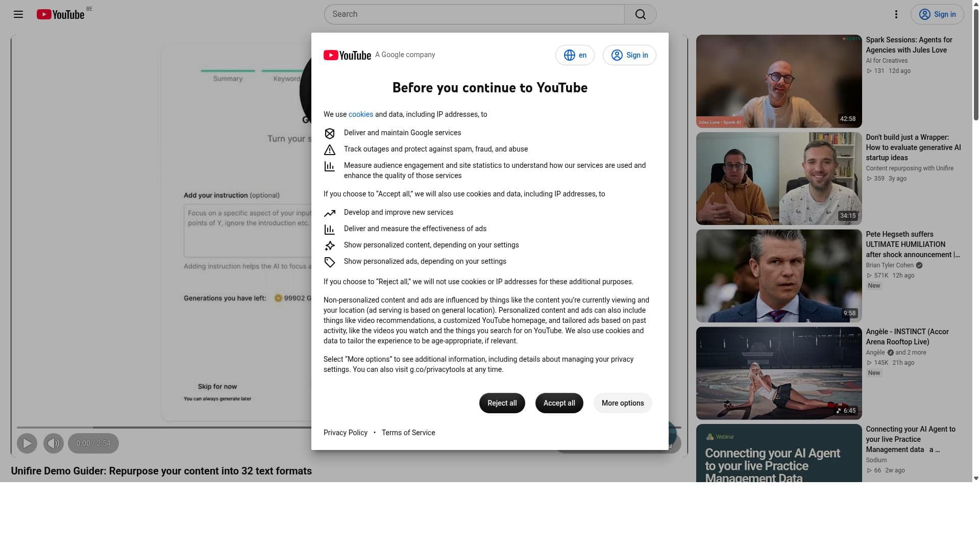Image resolution: width=980 pixels, height=551 pixels.
Task: Click the 'AI for Creatives' channel name
Action: (x=887, y=61)
